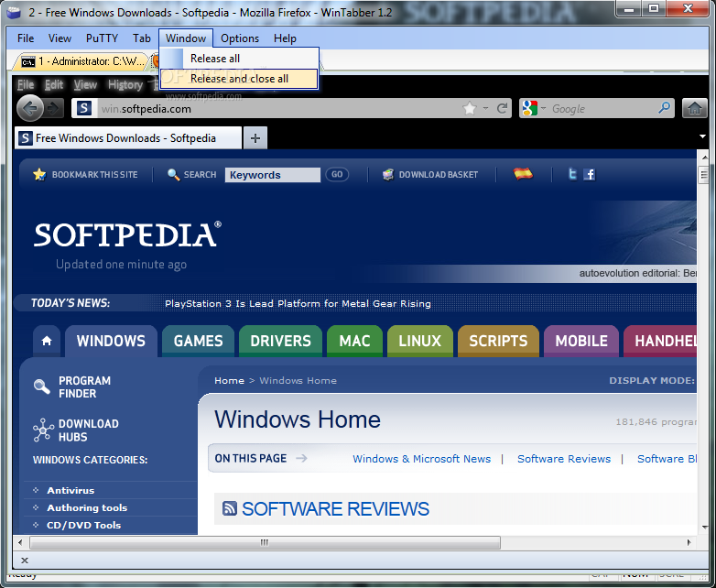The width and height of the screenshot is (716, 588).
Task: Go to Firefox home page icon
Action: (x=695, y=108)
